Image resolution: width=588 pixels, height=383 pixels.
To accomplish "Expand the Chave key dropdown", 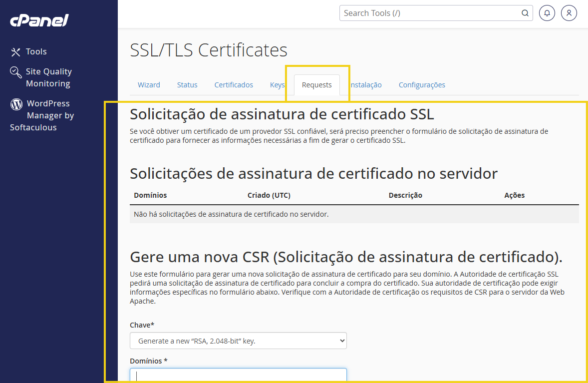I will pyautogui.click(x=238, y=341).
